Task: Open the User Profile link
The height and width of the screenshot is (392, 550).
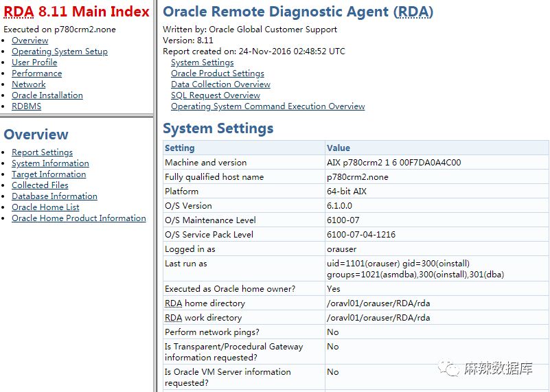Action: click(x=34, y=62)
